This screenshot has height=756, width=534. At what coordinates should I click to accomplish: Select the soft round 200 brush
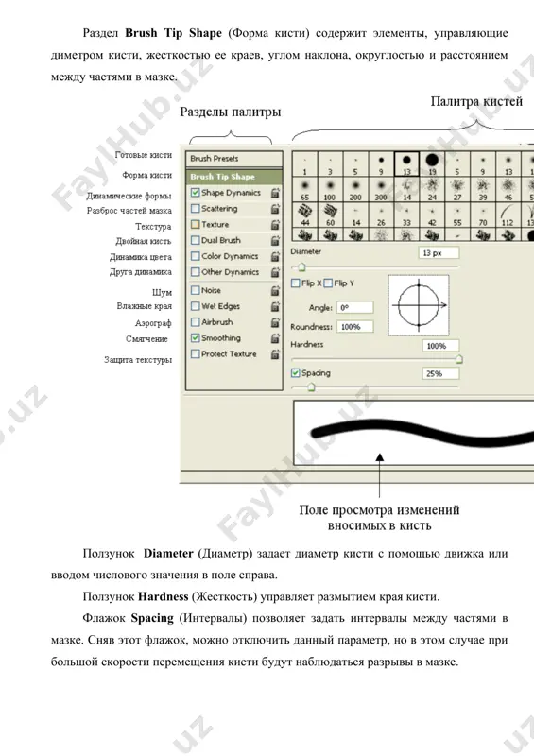(x=355, y=189)
